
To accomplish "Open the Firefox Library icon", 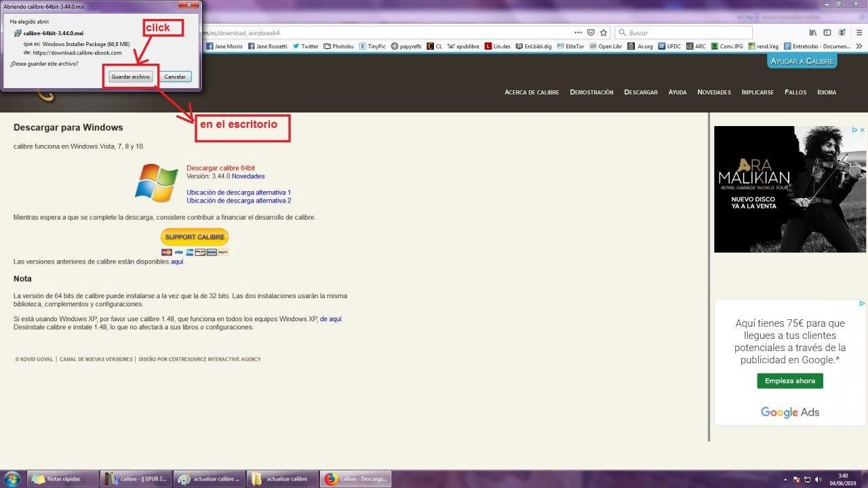I will pos(812,33).
